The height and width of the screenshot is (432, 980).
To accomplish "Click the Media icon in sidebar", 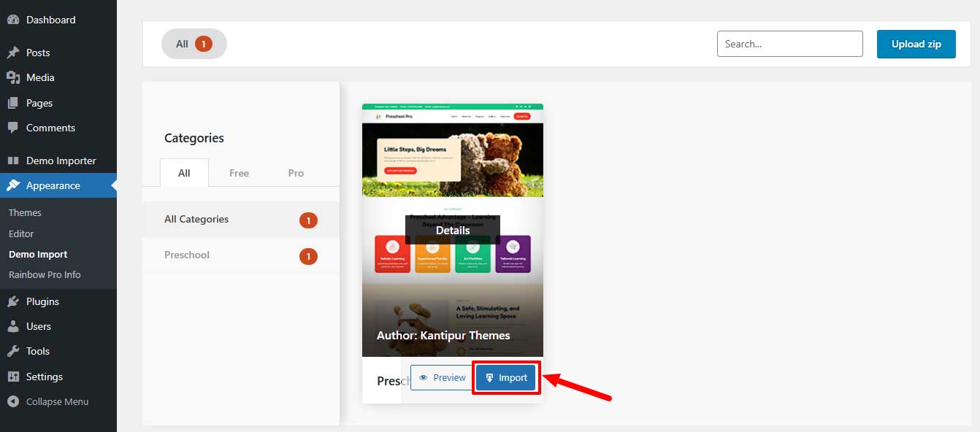I will coord(13,77).
